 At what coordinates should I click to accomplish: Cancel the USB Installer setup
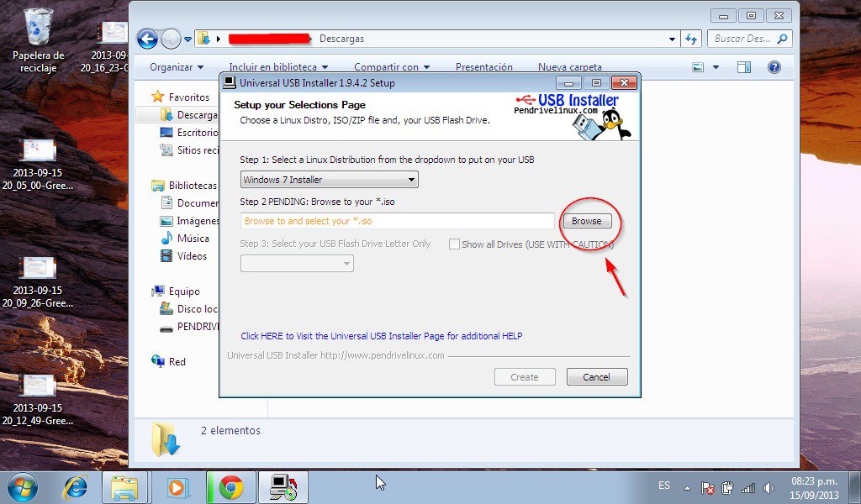(596, 377)
